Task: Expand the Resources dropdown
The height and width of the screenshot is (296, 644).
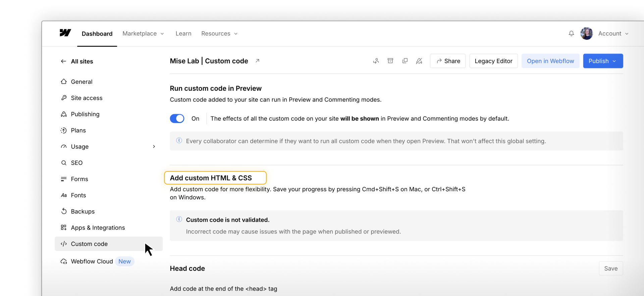Action: click(x=219, y=34)
